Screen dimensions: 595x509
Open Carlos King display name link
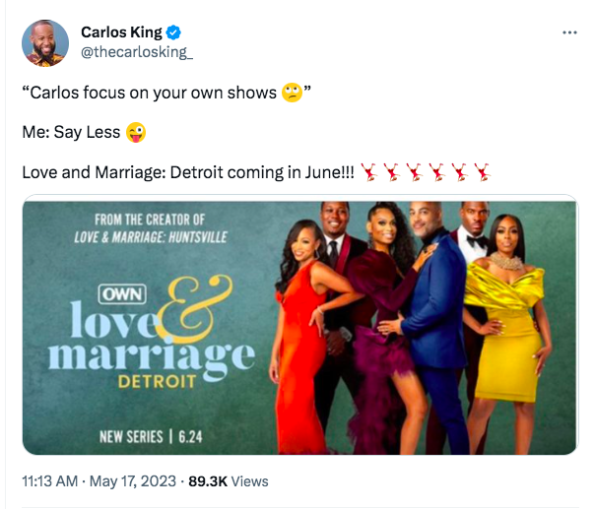click(x=121, y=33)
